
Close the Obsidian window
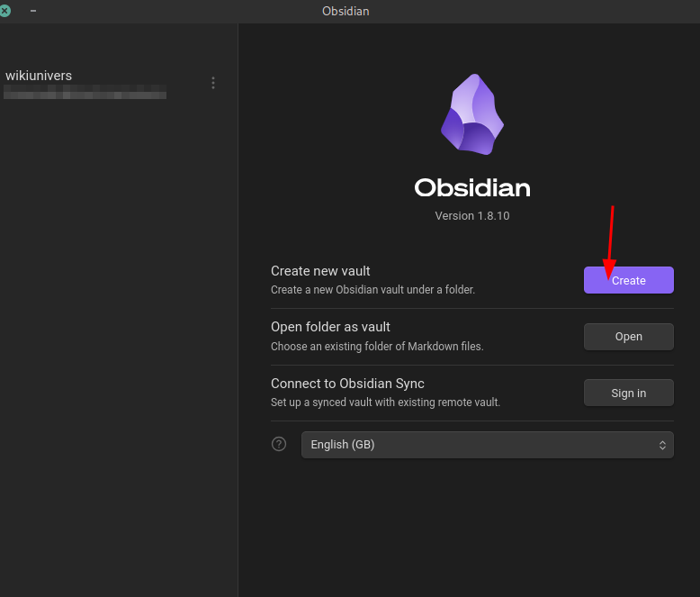tap(6, 11)
